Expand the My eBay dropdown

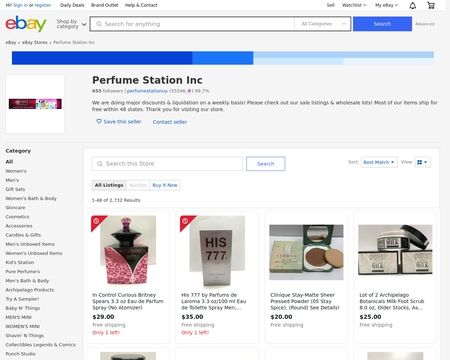[386, 5]
